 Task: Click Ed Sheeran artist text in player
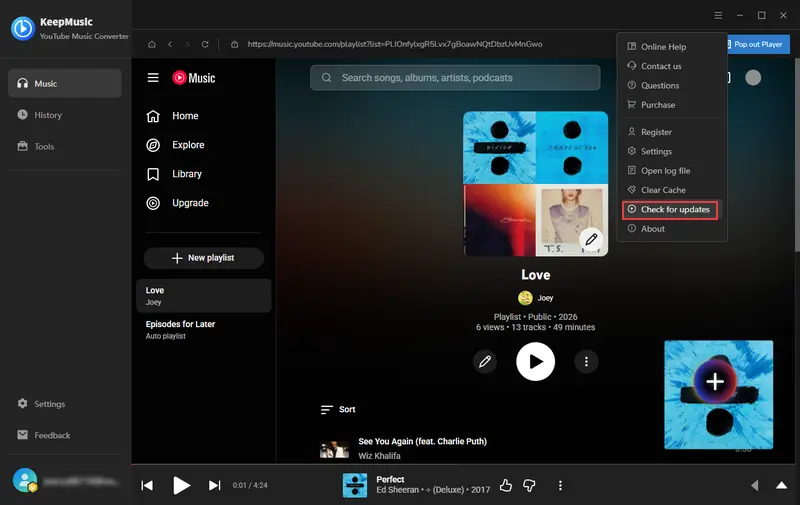click(x=397, y=490)
